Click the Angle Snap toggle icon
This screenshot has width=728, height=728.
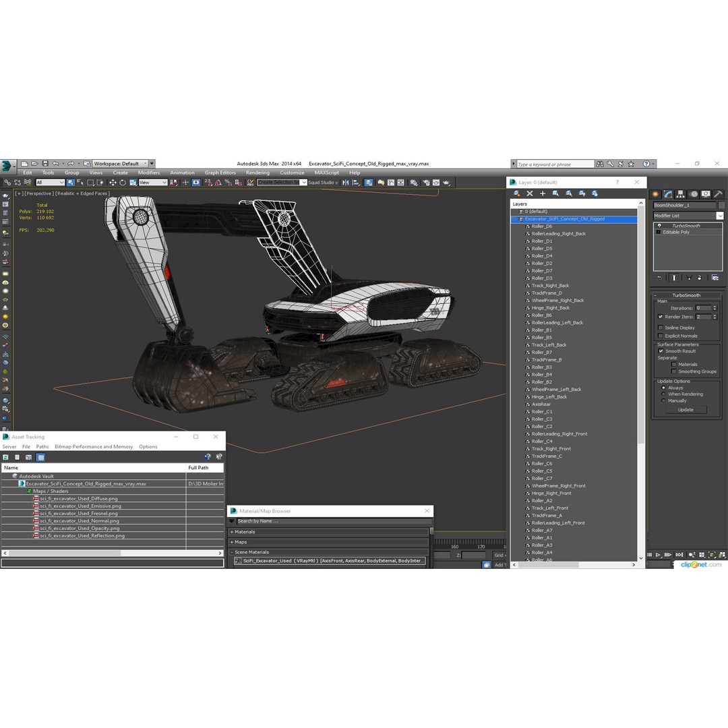click(x=218, y=183)
